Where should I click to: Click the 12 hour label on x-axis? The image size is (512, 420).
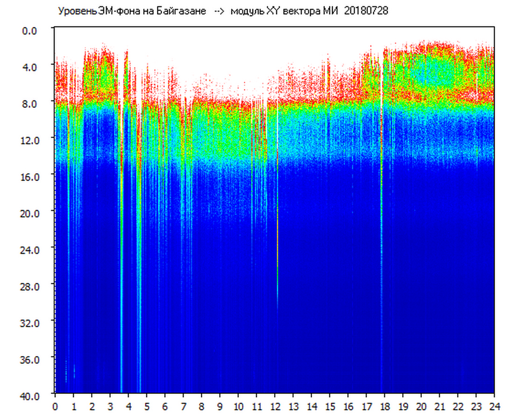[275, 406]
